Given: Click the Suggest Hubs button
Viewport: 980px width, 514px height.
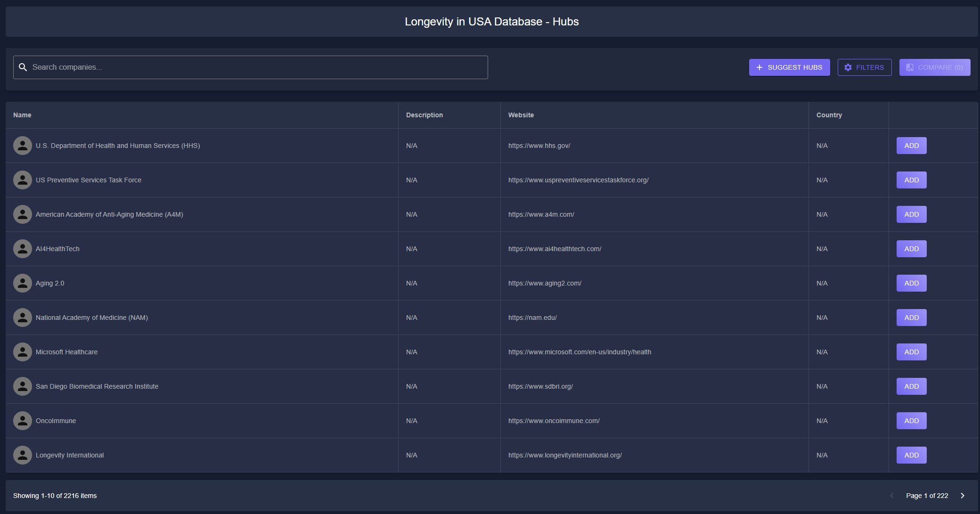Looking at the screenshot, I should click(x=789, y=67).
